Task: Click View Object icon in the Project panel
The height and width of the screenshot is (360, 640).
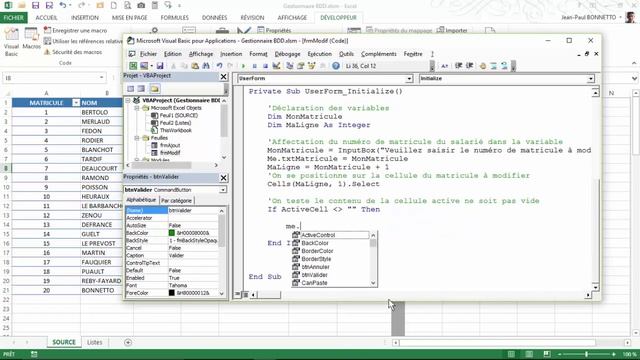Action: (x=141, y=89)
